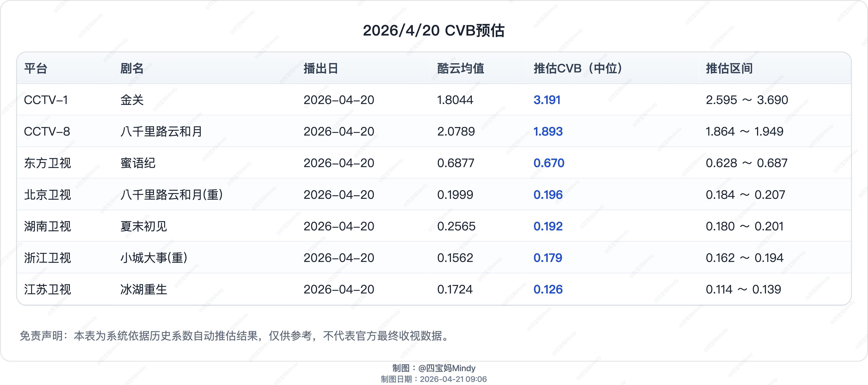Click the 剧名 column header
This screenshot has width=868, height=385.
coord(132,68)
